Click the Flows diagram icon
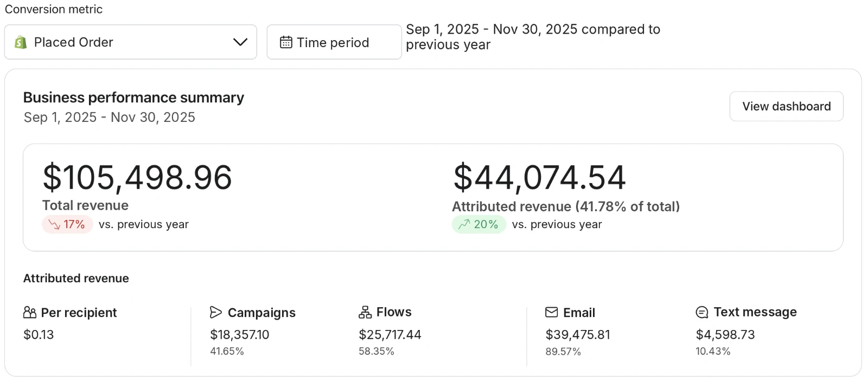 [x=365, y=312]
